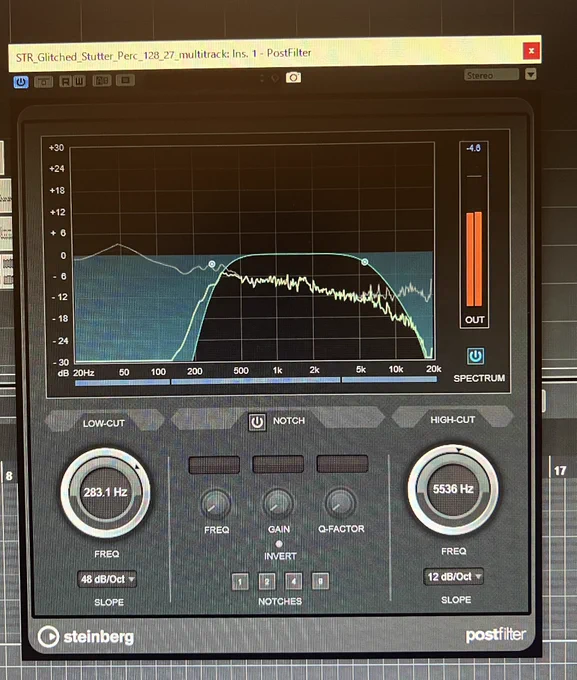Click the high-cut preview bar below 5k-20k
This screenshot has height=680, width=577.
tap(389, 379)
